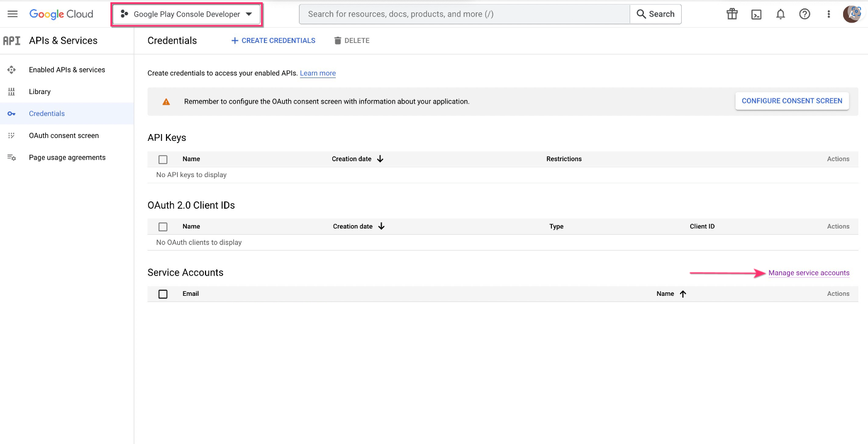
Task: Follow the Learn more link
Action: (x=318, y=73)
